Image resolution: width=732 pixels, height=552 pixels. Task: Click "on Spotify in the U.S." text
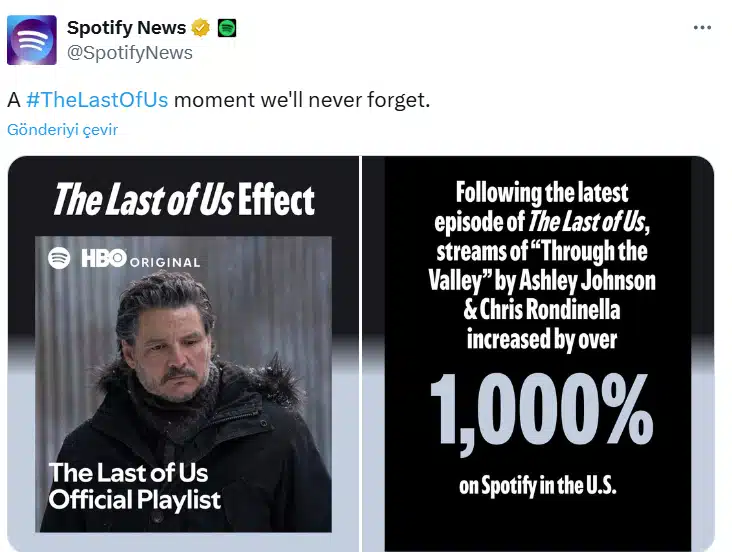[537, 486]
